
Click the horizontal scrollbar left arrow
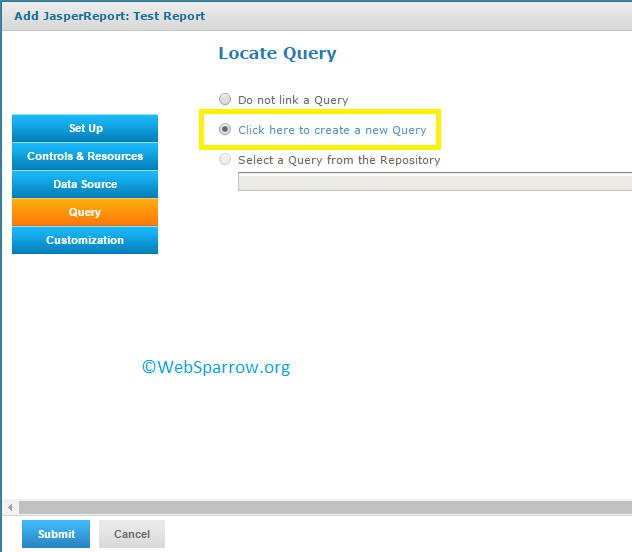[10, 507]
